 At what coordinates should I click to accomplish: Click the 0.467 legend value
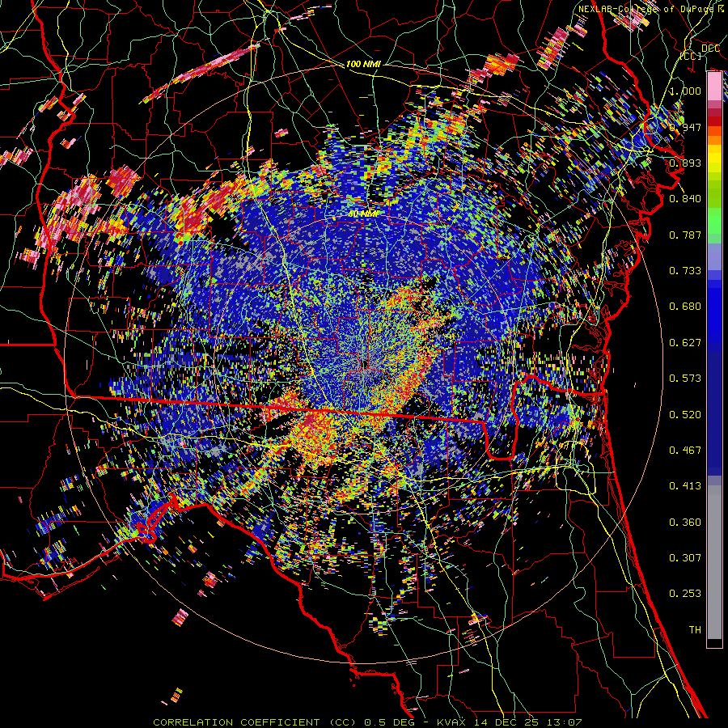pos(685,451)
